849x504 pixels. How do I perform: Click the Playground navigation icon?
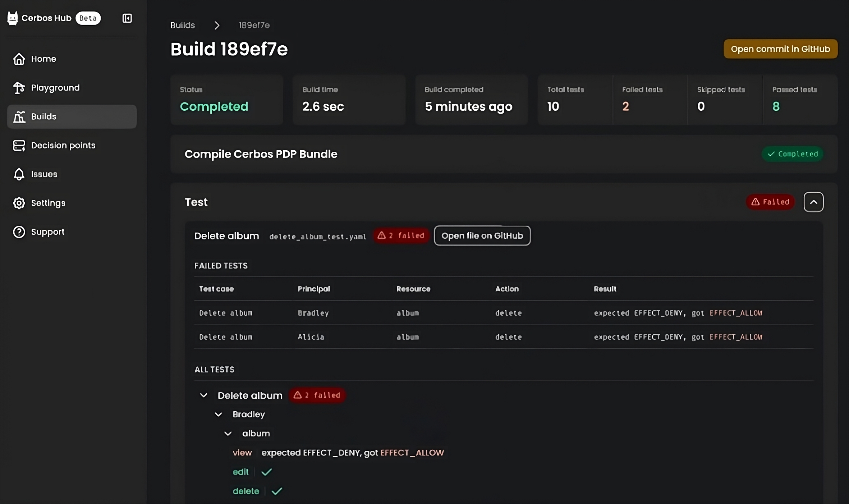point(18,88)
